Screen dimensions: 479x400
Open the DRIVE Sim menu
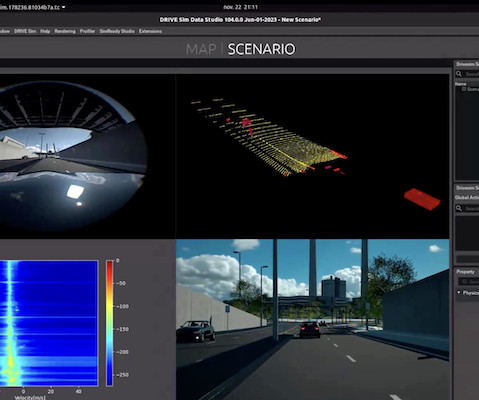click(25, 31)
